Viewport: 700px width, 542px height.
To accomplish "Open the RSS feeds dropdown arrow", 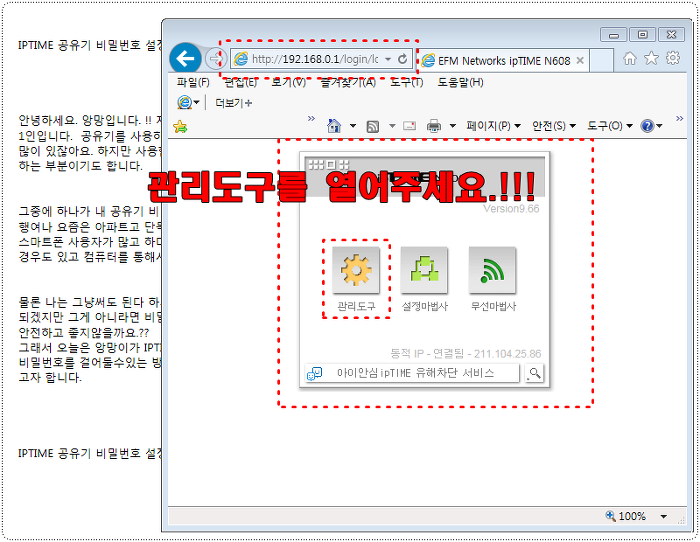I will coord(392,126).
